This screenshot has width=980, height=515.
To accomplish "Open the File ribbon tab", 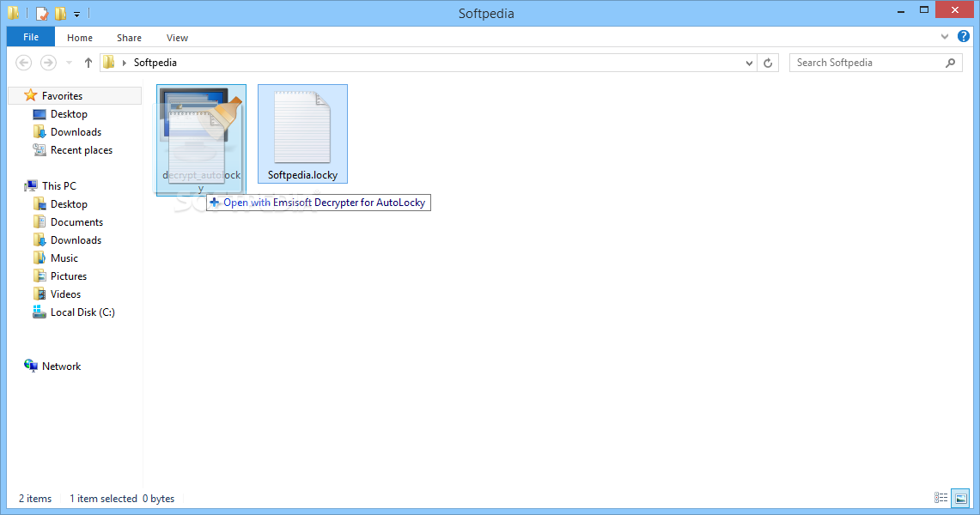I will 31,37.
